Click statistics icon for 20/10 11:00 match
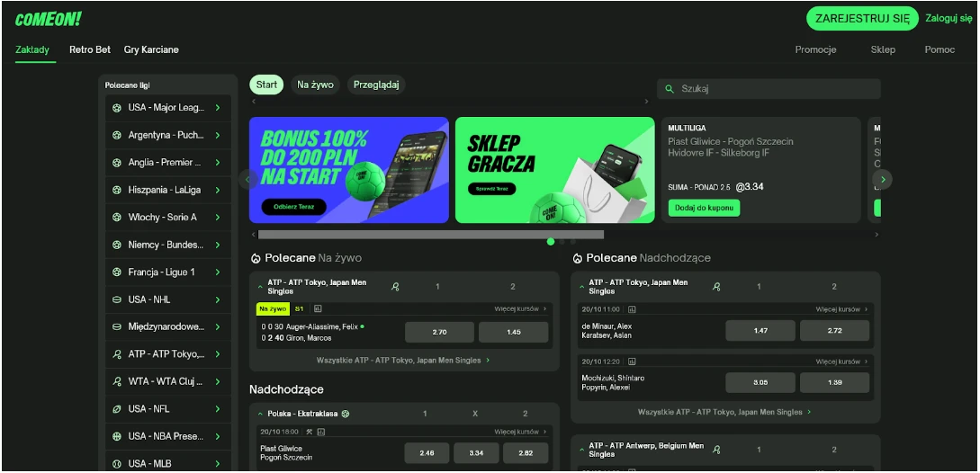 tap(632, 309)
